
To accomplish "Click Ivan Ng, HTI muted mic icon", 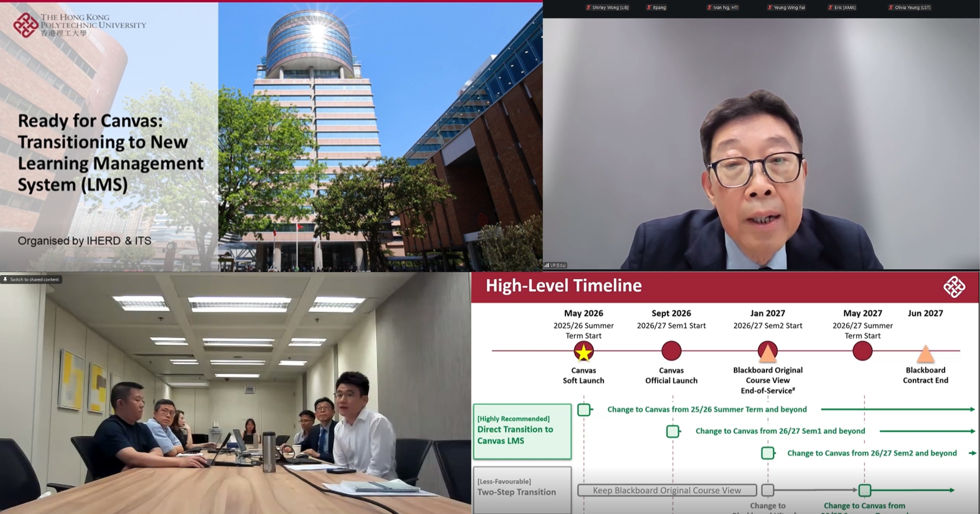I will coord(709,7).
